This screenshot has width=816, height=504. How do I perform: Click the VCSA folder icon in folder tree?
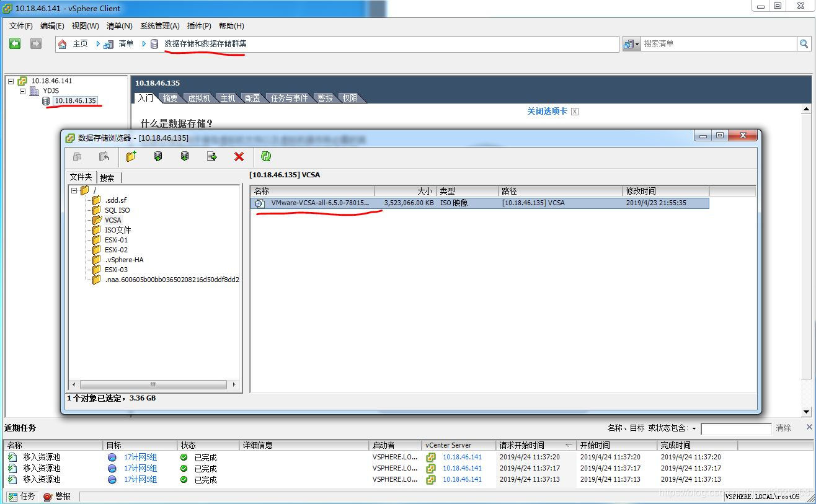tap(96, 220)
